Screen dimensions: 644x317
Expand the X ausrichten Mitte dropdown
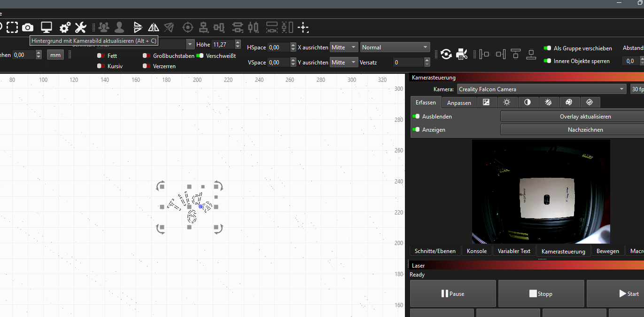344,48
